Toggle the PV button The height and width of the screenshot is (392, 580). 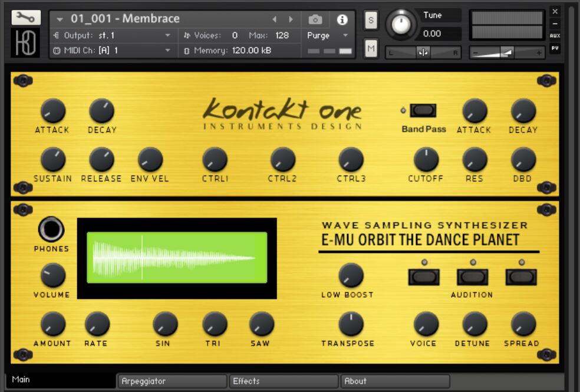[x=555, y=48]
